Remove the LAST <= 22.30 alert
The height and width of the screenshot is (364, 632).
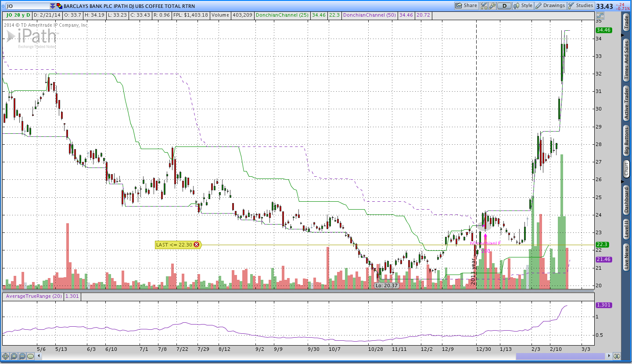pyautogui.click(x=196, y=245)
